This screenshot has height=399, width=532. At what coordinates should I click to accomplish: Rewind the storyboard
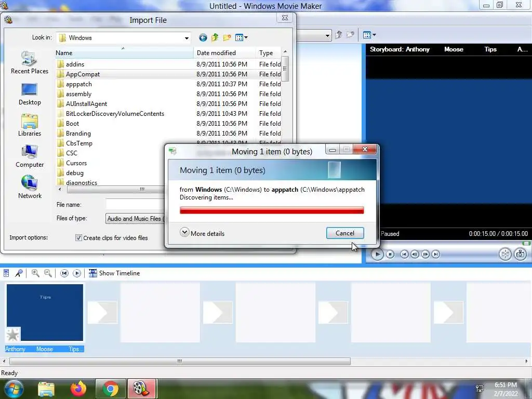pos(64,273)
